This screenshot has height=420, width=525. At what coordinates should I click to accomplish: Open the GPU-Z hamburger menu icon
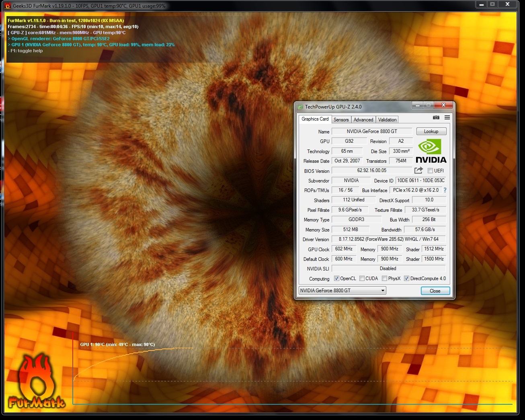(x=447, y=117)
